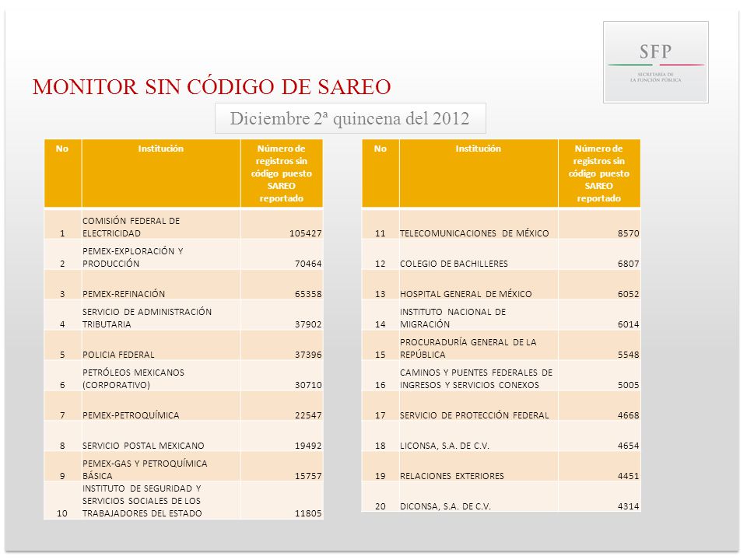Select 'PEMEX-GAS Y PETROQUÍMICA BÁSICA' cell
This screenshot has width=747, height=560.
pos(161,467)
